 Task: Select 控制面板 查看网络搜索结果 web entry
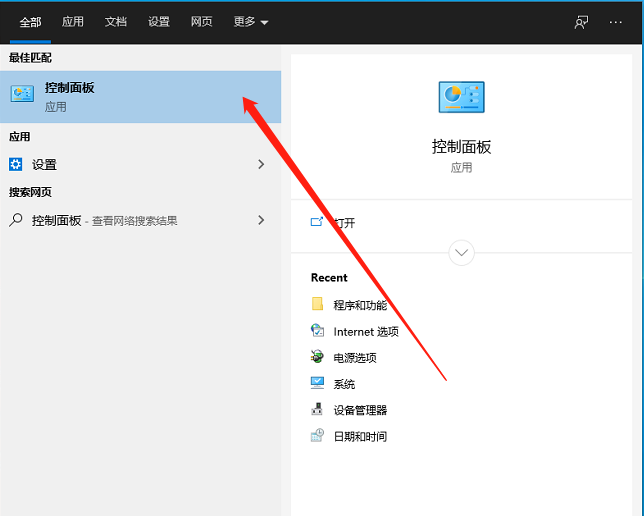point(140,221)
